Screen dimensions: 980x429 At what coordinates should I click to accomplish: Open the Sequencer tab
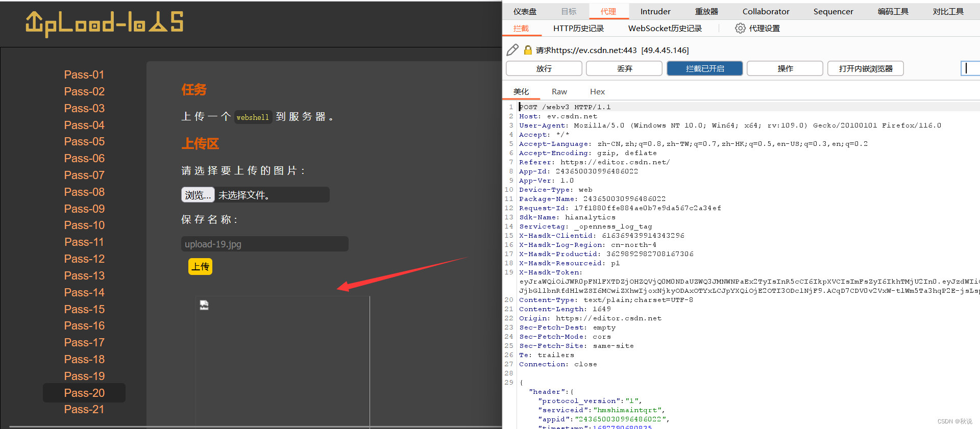833,11
